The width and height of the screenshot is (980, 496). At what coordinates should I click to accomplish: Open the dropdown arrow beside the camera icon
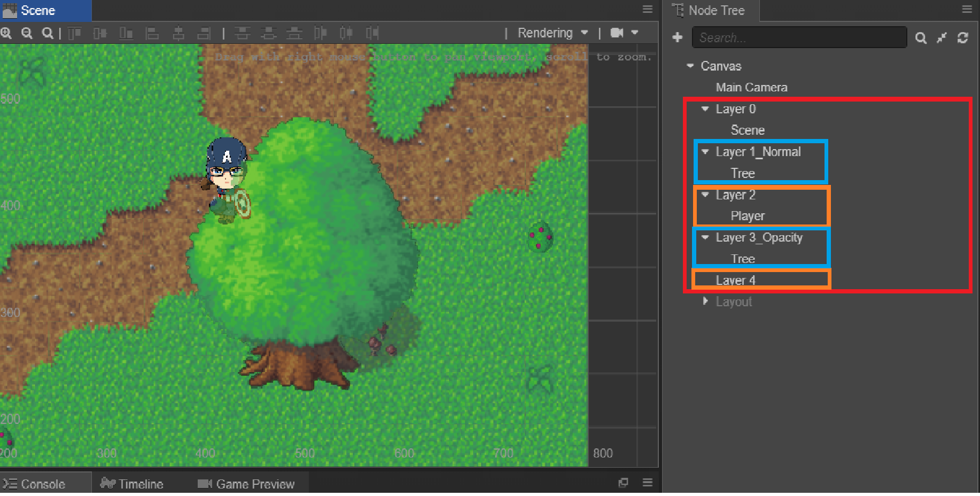[x=635, y=33]
